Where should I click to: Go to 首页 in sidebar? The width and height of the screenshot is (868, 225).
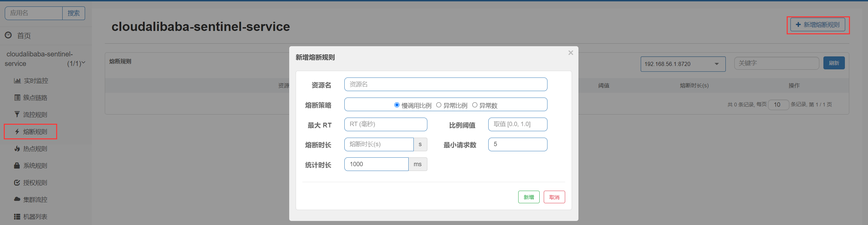24,35
